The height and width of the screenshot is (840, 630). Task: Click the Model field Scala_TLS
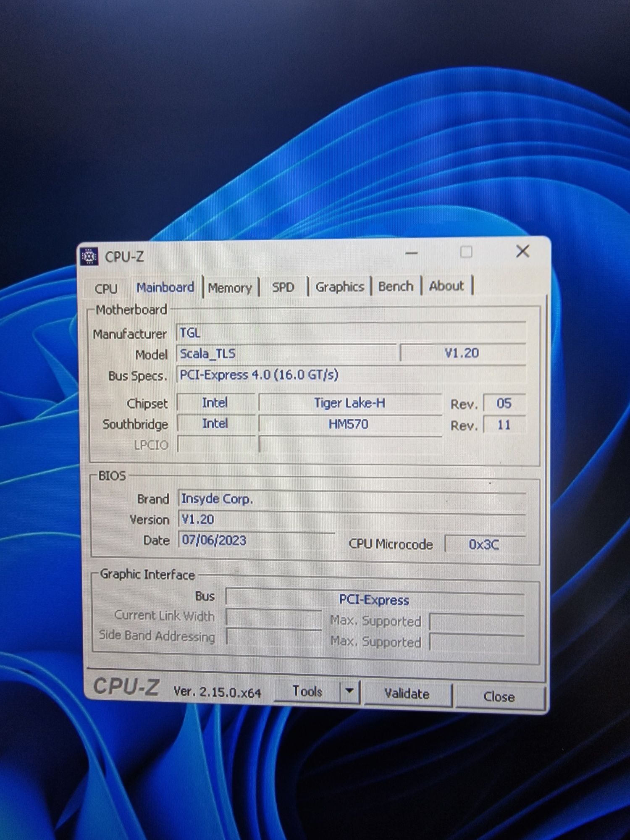coord(286,353)
